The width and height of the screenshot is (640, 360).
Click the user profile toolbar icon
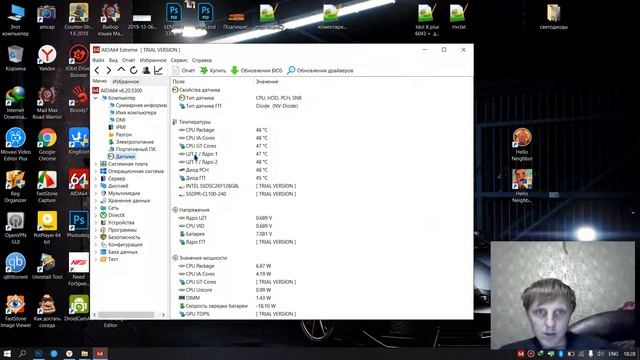tap(146, 70)
